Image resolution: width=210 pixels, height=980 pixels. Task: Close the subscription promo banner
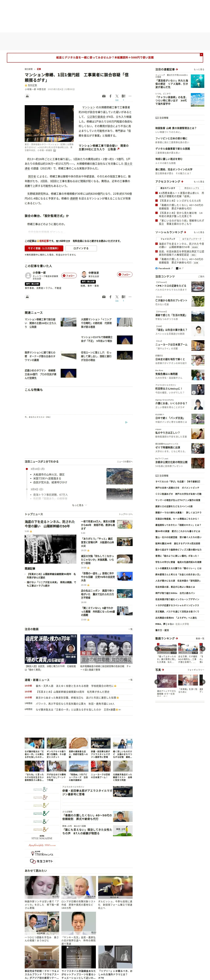[x=201, y=55]
